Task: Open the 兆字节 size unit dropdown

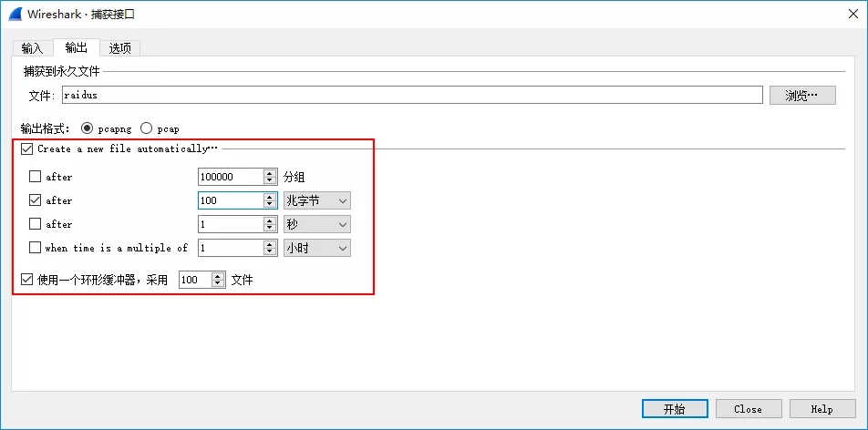Action: click(316, 200)
